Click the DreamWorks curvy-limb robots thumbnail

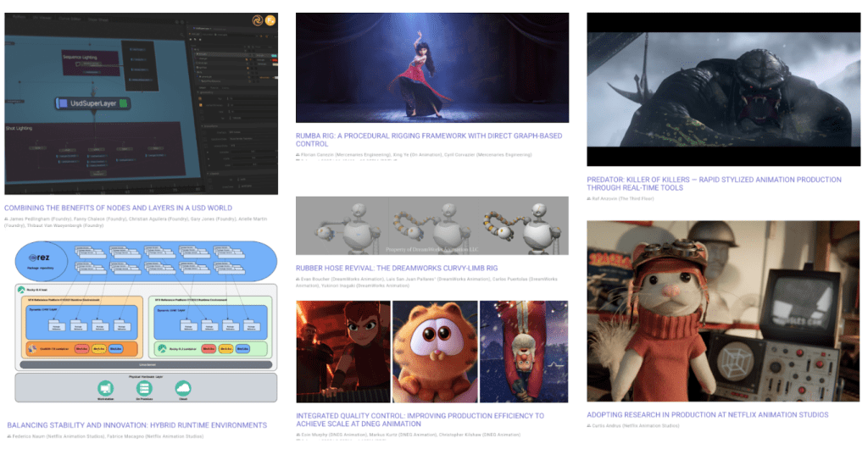(431, 225)
